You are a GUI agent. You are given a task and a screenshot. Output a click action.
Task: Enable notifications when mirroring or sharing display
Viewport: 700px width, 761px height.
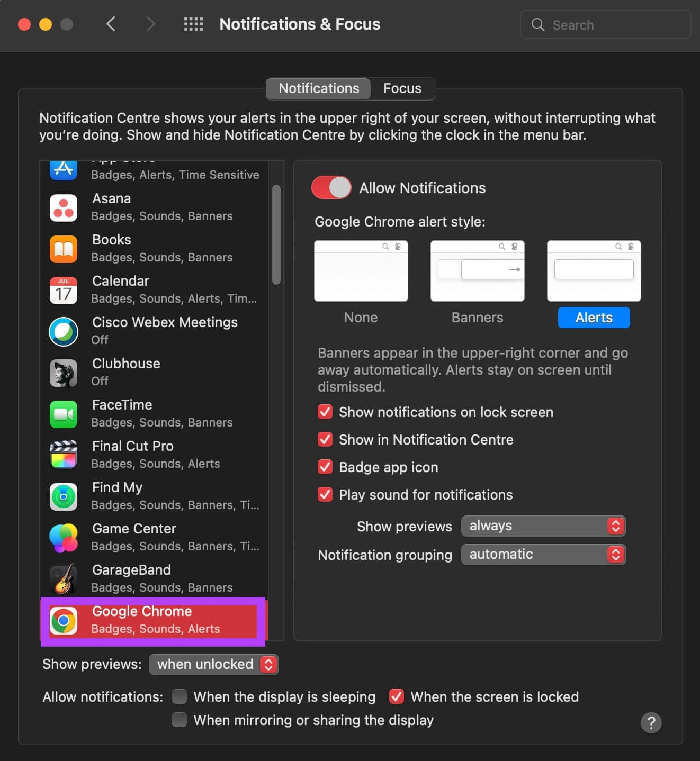point(180,720)
